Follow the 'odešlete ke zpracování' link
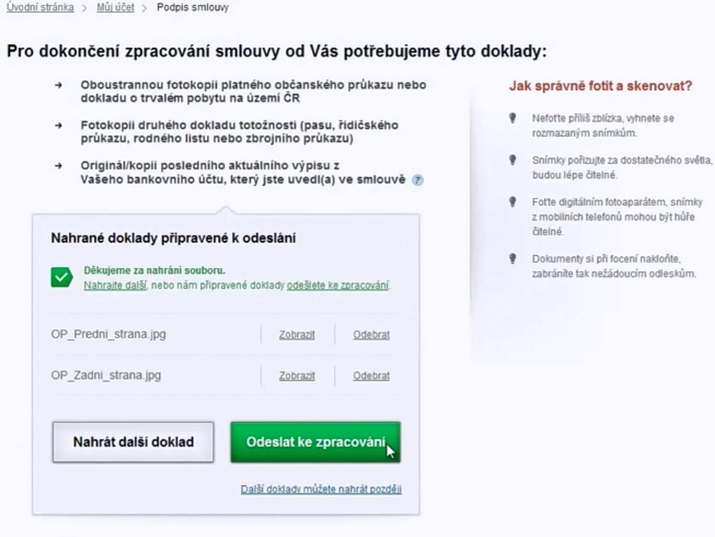 tap(337, 285)
